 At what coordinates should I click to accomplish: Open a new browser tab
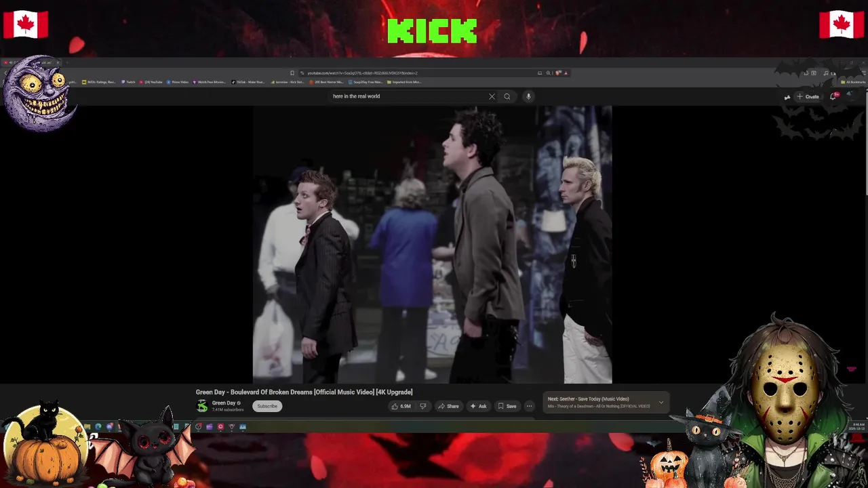pos(66,63)
